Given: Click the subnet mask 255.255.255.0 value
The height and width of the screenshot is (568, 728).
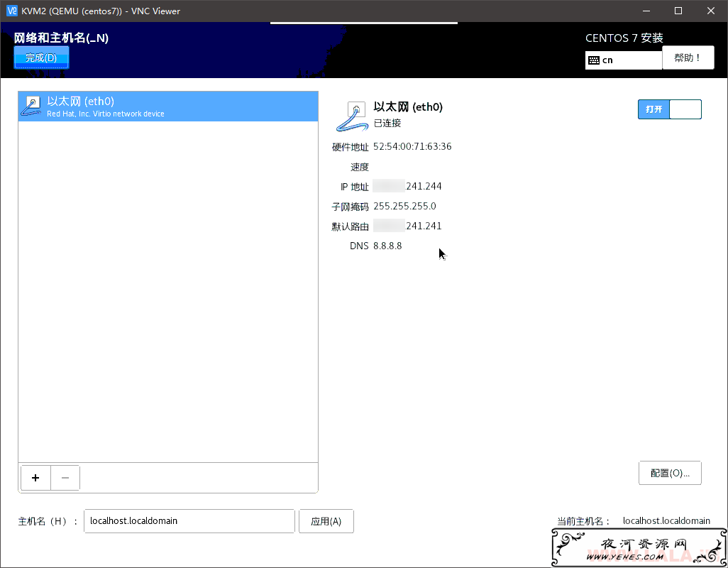Looking at the screenshot, I should [x=404, y=206].
